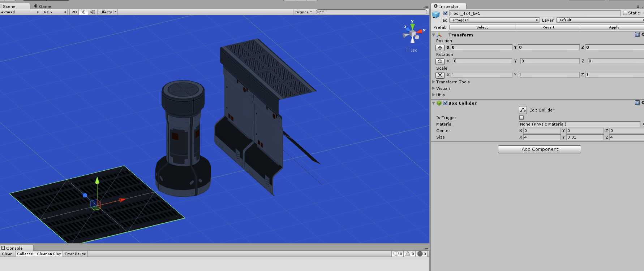Collapse the Transform component foldout
644x271 pixels.
coord(434,35)
